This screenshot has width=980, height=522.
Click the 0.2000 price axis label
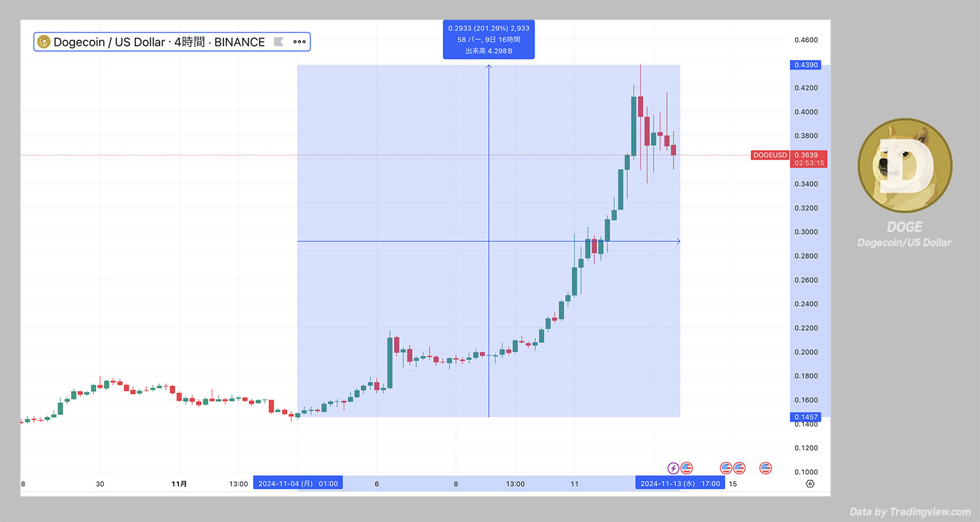coord(806,352)
